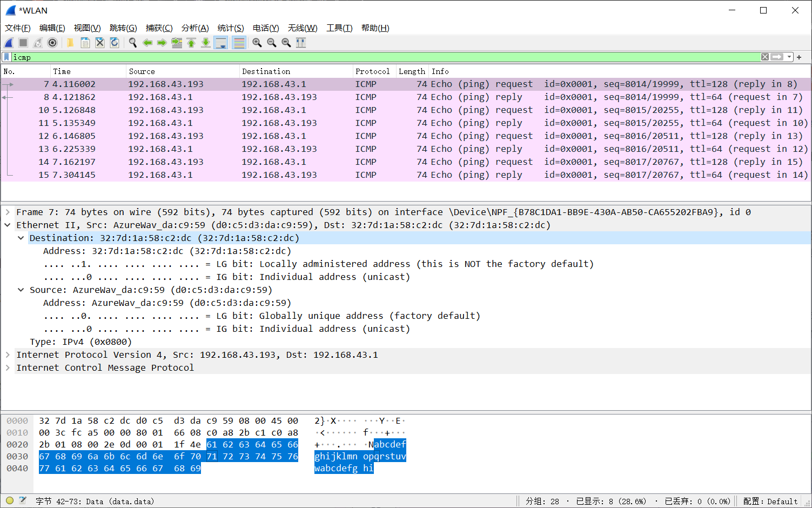Zoom out on the main window text
Screen dimensions: 812x508
click(272, 43)
